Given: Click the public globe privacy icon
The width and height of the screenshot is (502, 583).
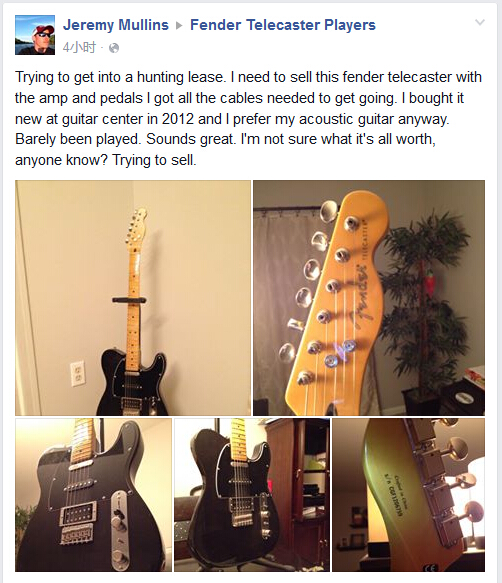Looking at the screenshot, I should [114, 48].
